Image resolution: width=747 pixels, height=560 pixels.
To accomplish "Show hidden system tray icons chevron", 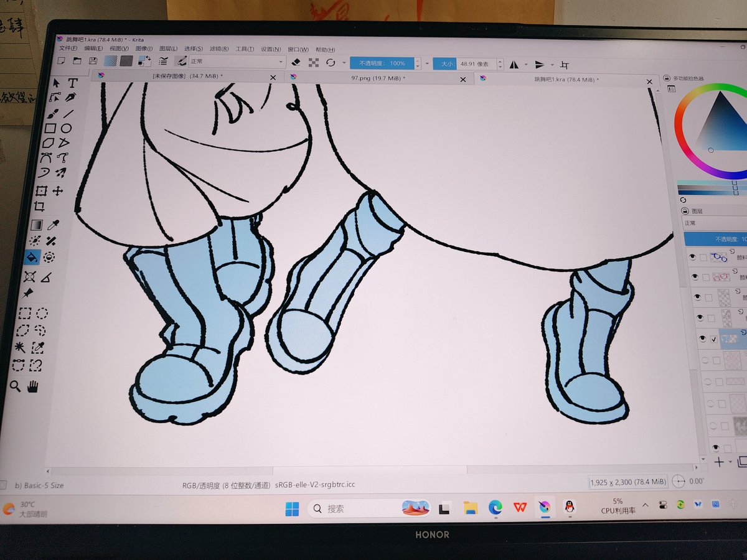I will (645, 505).
